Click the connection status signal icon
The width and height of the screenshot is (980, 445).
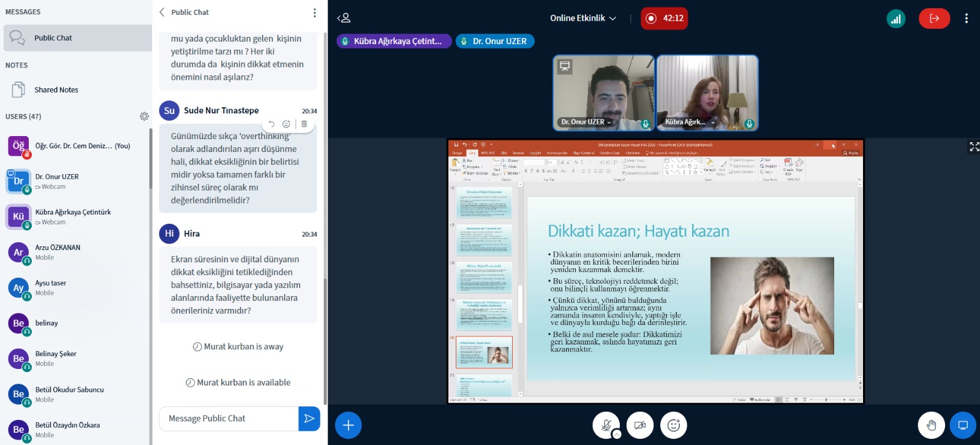(895, 18)
